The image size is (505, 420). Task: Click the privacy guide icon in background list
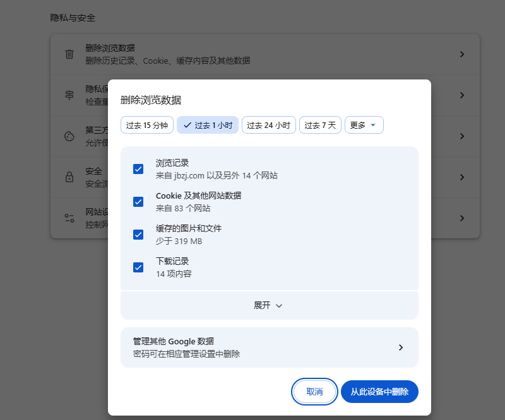click(x=69, y=95)
